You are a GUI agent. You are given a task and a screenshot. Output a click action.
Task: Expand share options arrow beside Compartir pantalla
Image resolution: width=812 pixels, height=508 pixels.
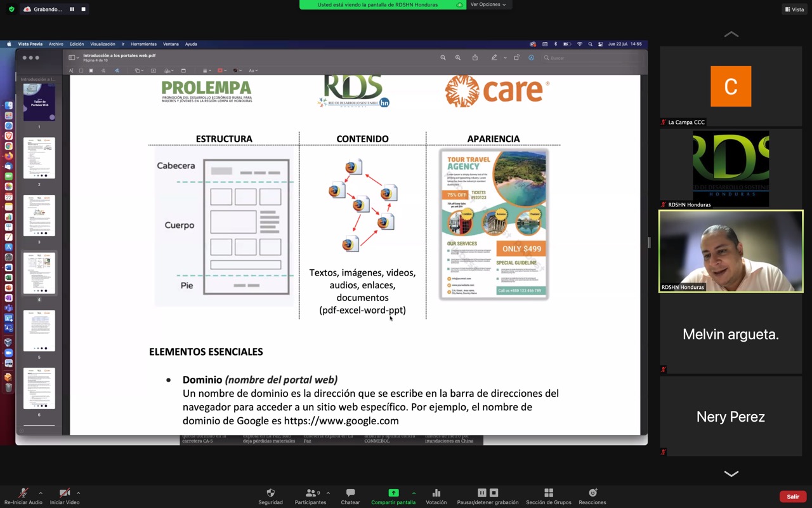tap(414, 493)
